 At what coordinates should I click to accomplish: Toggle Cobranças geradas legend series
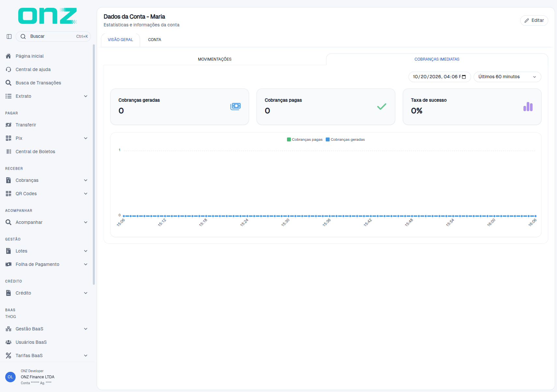tap(345, 139)
